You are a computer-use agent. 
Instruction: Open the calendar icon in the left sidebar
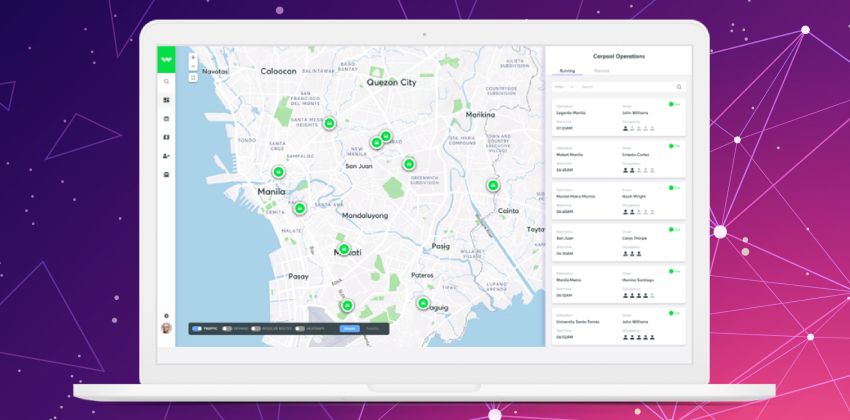[166, 119]
